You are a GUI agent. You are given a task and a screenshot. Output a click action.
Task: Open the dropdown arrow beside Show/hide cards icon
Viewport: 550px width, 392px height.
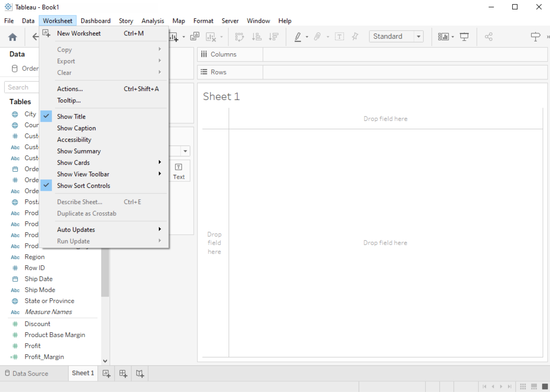(x=453, y=37)
